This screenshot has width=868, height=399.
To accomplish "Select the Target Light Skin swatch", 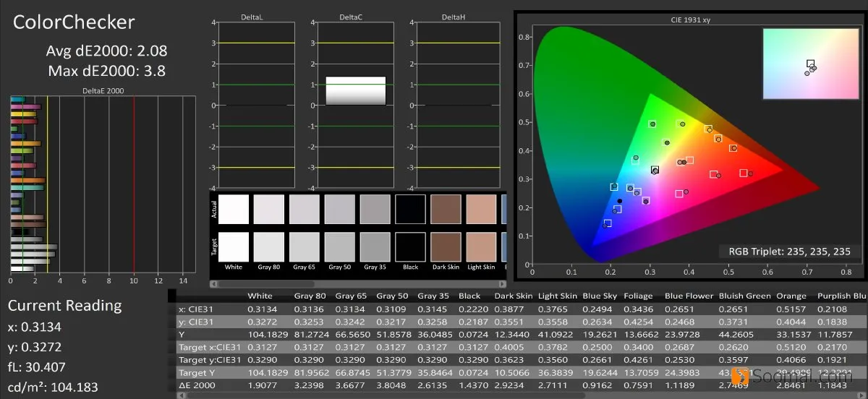I will click(482, 246).
